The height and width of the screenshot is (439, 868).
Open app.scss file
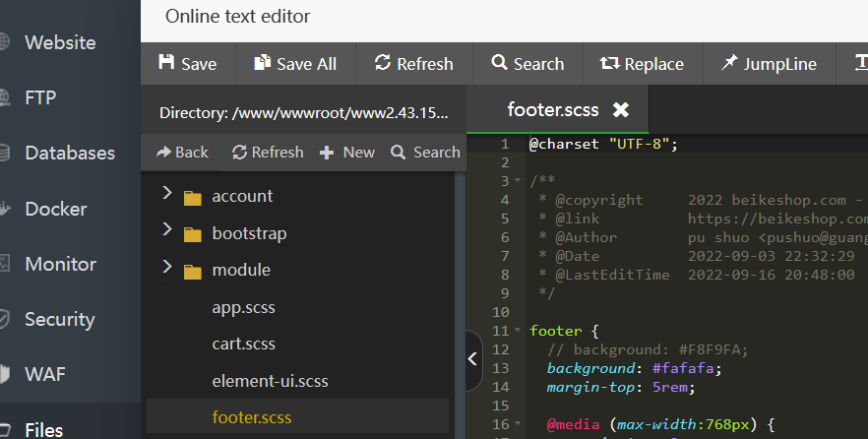click(243, 307)
